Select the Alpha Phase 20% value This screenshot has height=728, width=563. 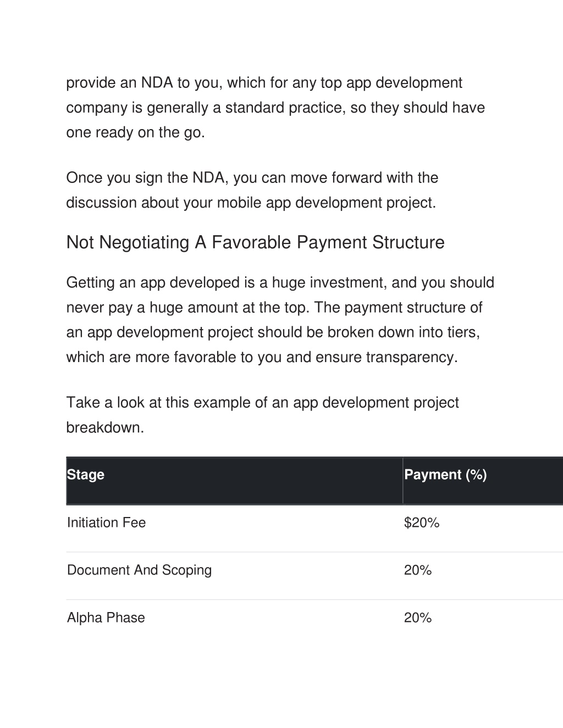coord(418,618)
